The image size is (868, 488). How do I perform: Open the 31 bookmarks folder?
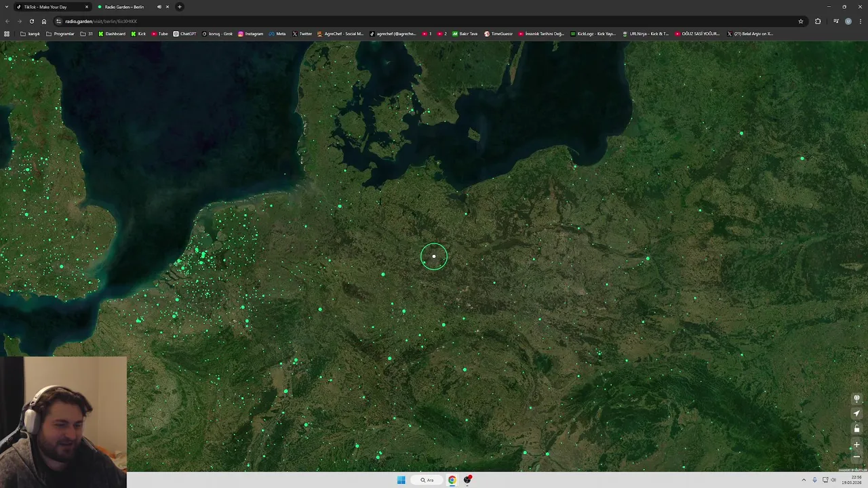pyautogui.click(x=87, y=34)
